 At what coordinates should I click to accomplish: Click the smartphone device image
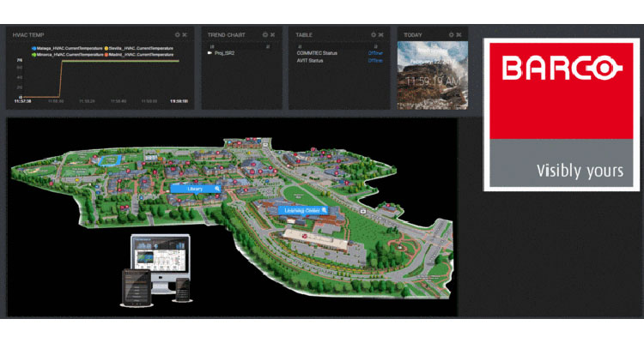(x=183, y=289)
